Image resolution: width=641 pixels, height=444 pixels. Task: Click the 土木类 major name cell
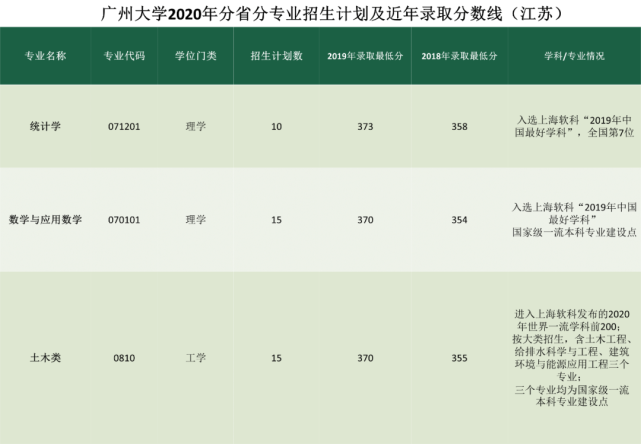45,358
